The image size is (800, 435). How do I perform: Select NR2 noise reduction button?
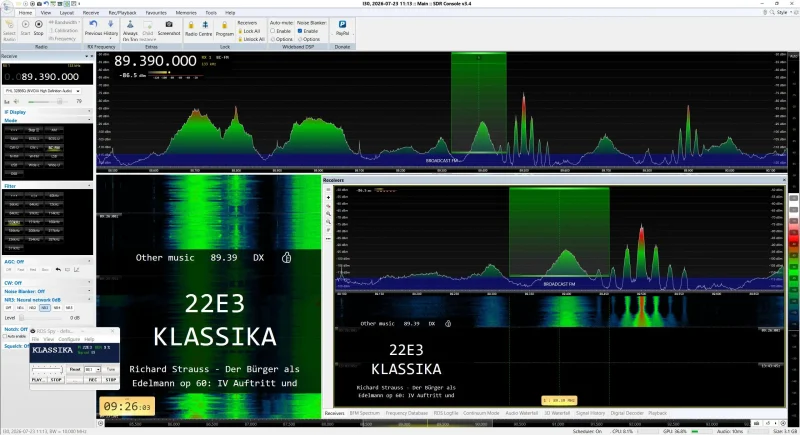(32, 308)
